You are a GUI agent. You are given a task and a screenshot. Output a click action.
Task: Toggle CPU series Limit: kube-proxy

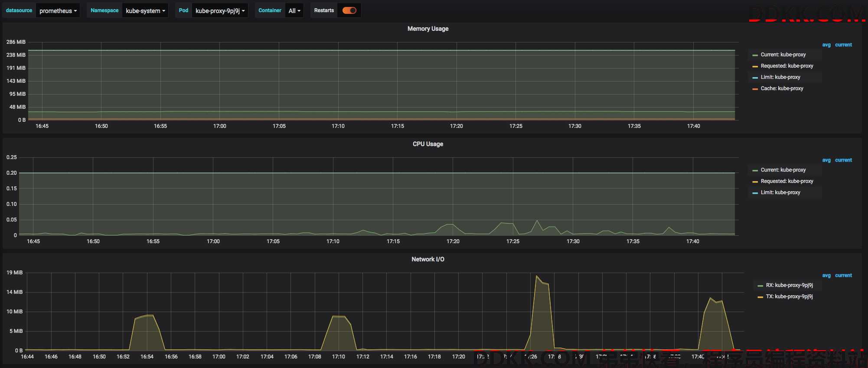(780, 192)
